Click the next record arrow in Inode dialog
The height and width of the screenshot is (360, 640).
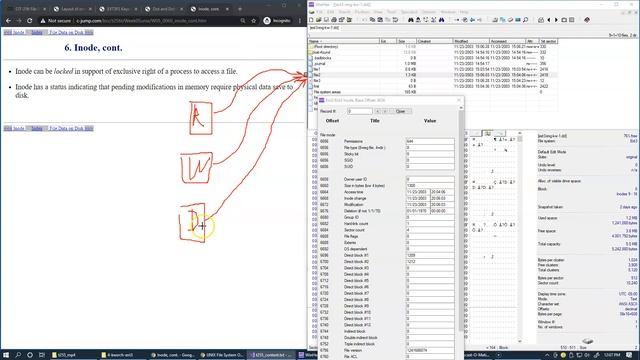pyautogui.click(x=384, y=111)
